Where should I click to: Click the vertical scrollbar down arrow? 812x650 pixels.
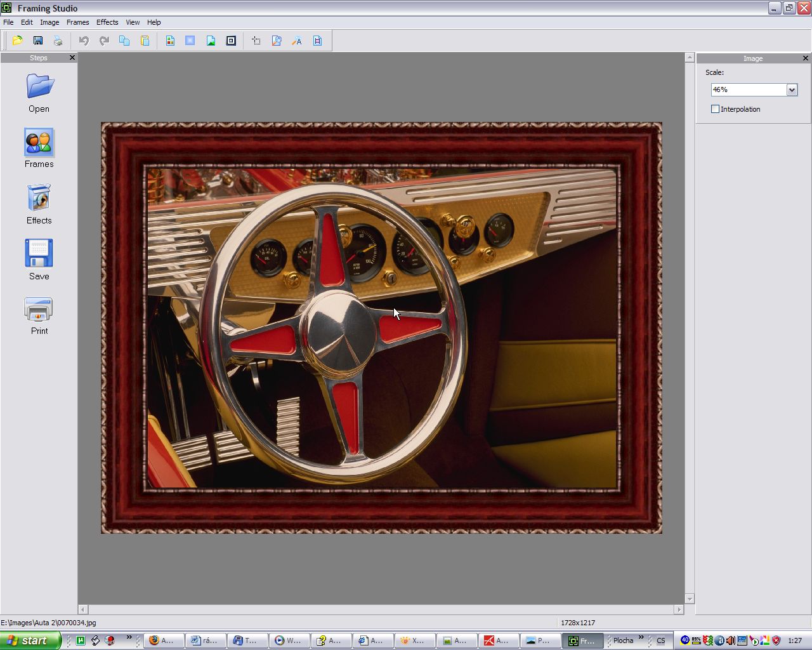[x=690, y=599]
